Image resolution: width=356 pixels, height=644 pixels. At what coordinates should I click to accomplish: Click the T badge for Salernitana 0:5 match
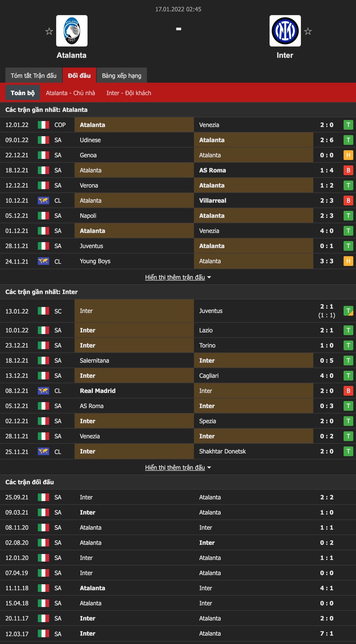[348, 361]
